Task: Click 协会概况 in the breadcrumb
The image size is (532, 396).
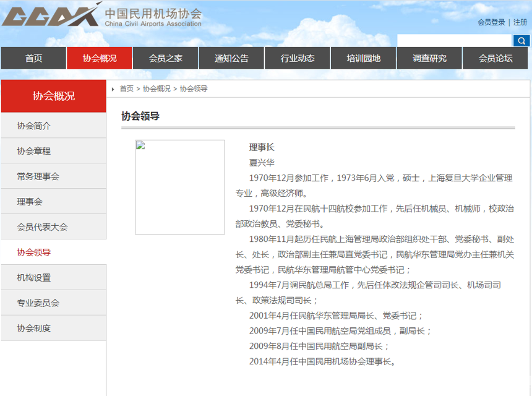Action: [157, 89]
